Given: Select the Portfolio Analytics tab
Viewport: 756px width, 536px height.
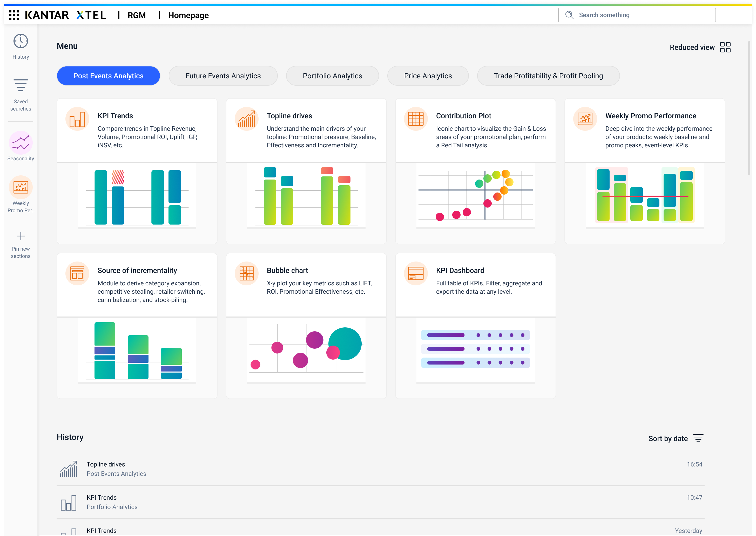Looking at the screenshot, I should tap(332, 76).
